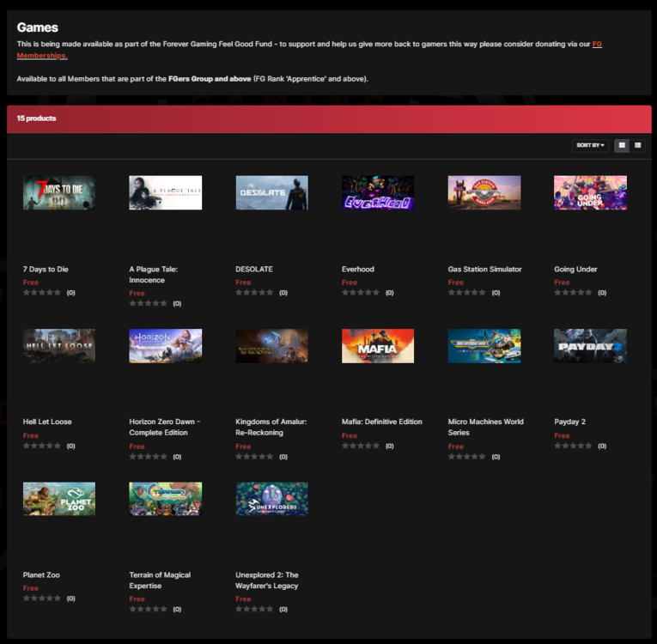657x644 pixels.
Task: Click the Going Under title
Action: click(575, 269)
